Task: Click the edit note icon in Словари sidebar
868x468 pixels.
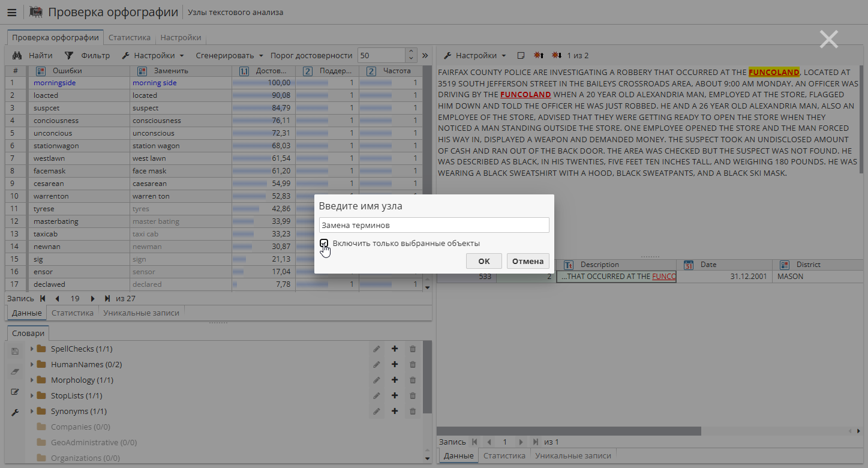Action: point(16,392)
